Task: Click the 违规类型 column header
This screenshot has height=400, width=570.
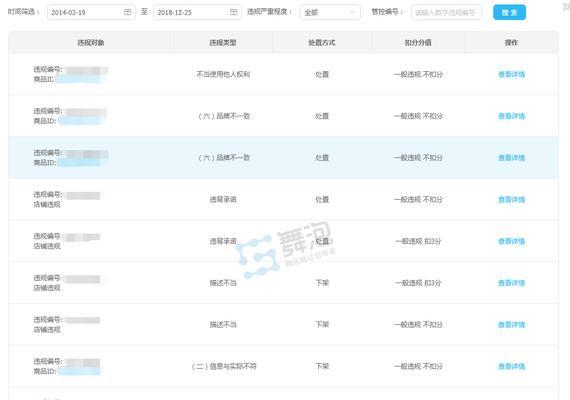Action: (x=223, y=43)
